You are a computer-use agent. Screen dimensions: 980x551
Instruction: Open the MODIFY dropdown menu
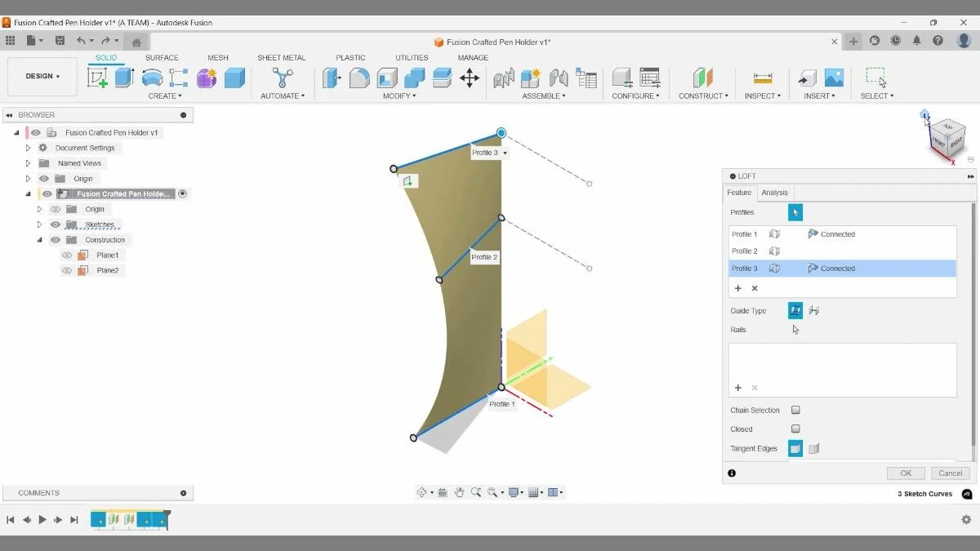(x=399, y=96)
